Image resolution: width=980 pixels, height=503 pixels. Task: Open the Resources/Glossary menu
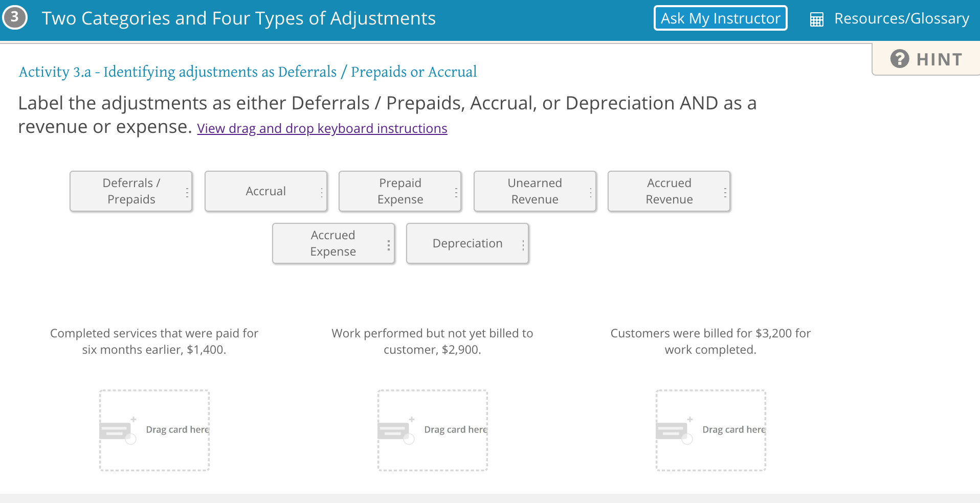pos(901,18)
